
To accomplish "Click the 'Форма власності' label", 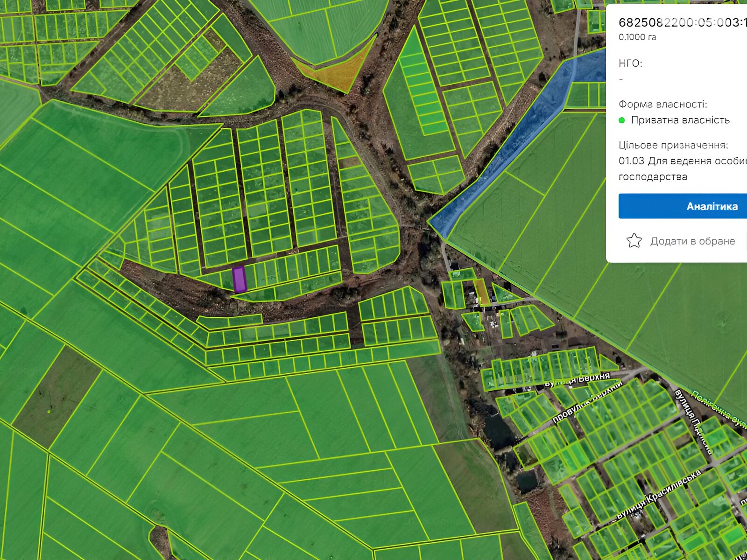I will tap(662, 104).
